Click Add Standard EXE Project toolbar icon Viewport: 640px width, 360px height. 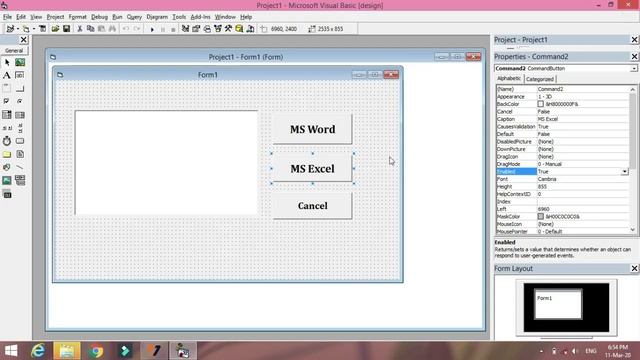click(10, 29)
